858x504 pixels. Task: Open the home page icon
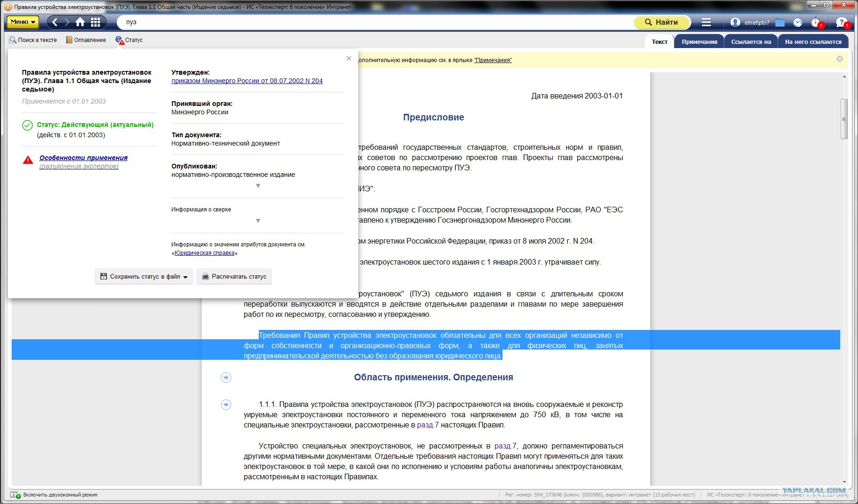[80, 22]
